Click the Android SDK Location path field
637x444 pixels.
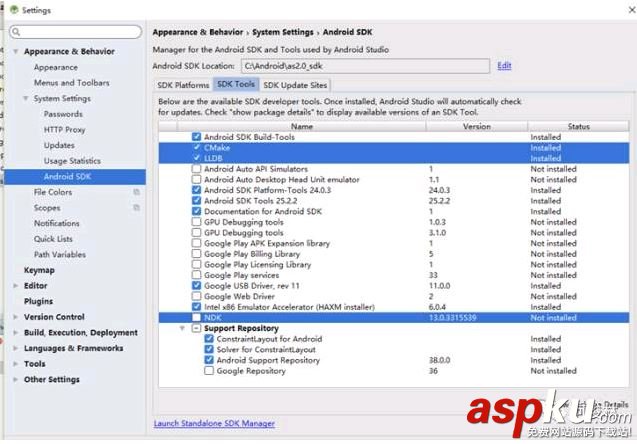point(365,66)
